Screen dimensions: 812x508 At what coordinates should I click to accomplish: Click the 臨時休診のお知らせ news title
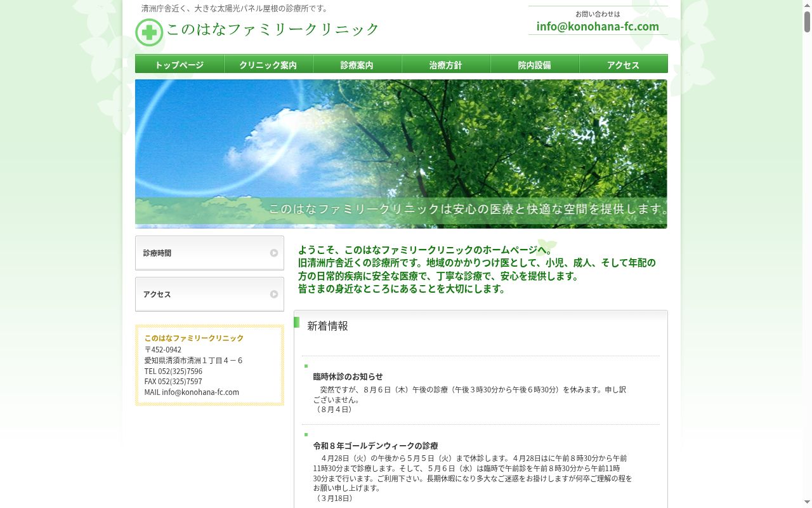tap(348, 377)
